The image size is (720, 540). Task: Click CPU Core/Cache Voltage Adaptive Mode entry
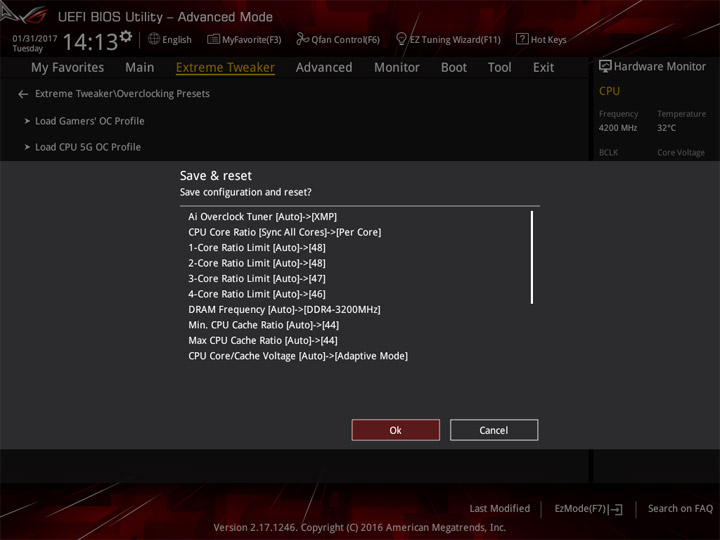298,356
